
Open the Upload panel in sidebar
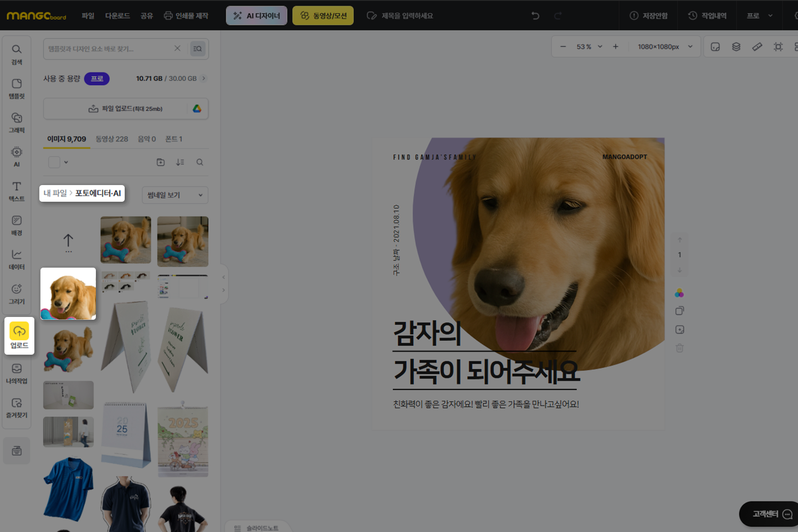click(x=19, y=336)
